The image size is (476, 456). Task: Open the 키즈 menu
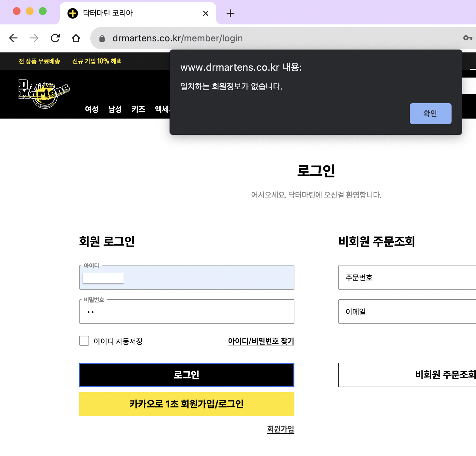point(139,109)
